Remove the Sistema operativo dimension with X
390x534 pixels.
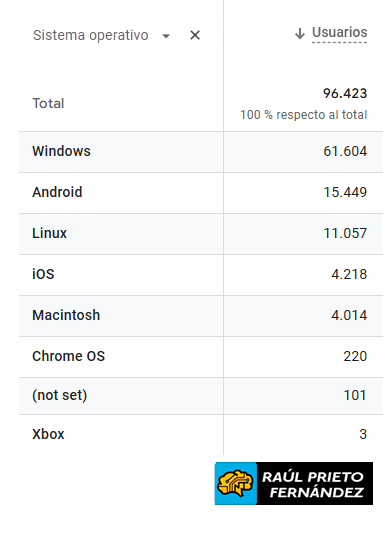[x=195, y=35]
